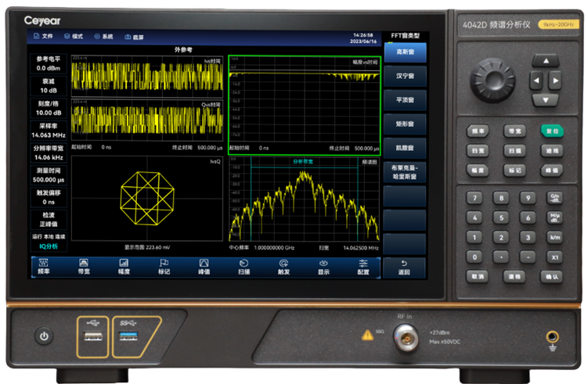The height and width of the screenshot is (384, 588).
Task: Click the 参考电平 0.0 dBm field
Action: pos(49,63)
